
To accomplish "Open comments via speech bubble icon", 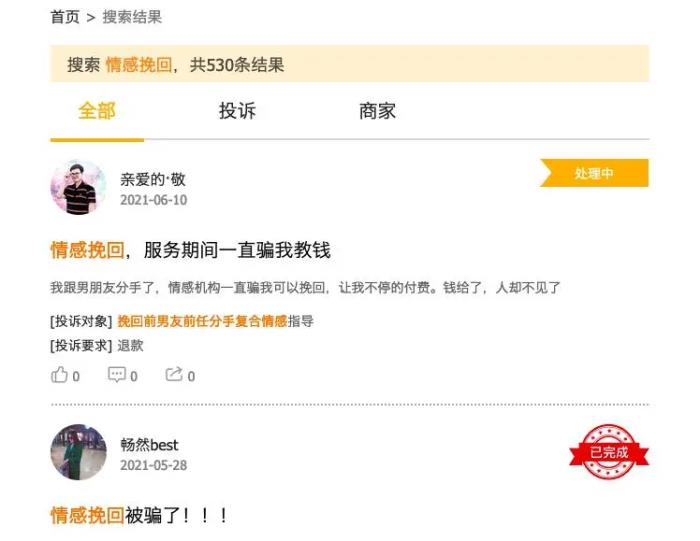I will pyautogui.click(x=117, y=375).
